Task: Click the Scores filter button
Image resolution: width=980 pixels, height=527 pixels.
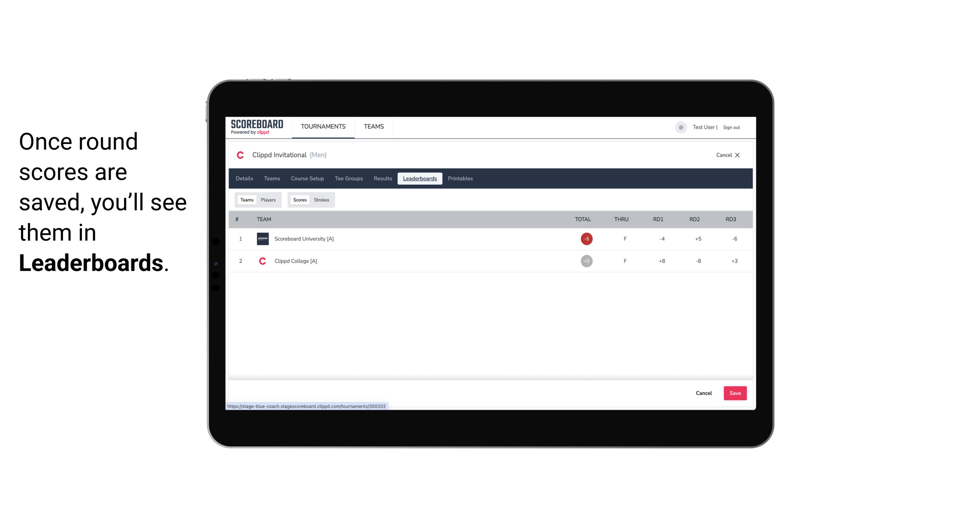Action: [x=299, y=199]
